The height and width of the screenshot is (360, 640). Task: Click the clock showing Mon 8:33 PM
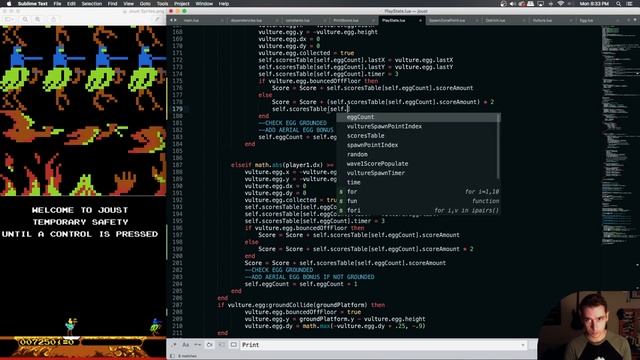click(594, 4)
